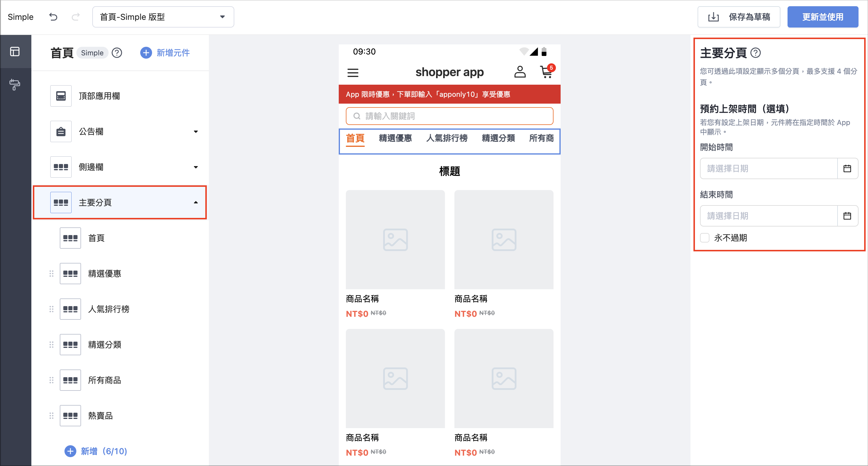This screenshot has width=868, height=466.
Task: Click the shopper app title in preview
Action: coord(449,72)
